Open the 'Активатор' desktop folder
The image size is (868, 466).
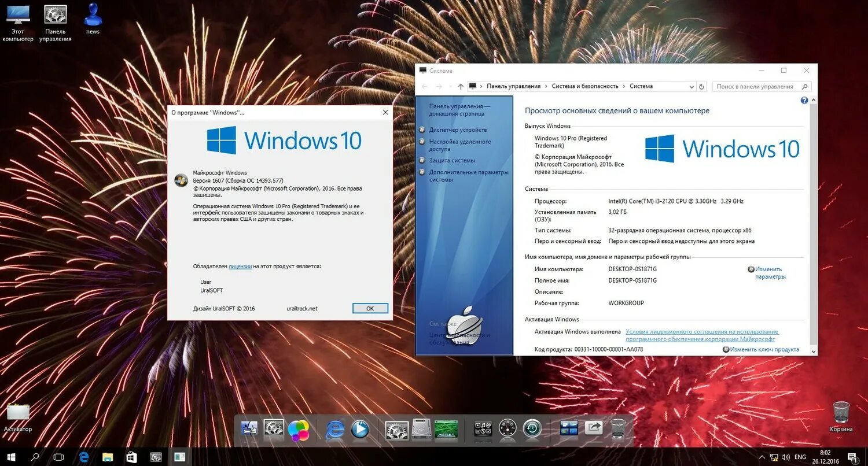[18, 417]
